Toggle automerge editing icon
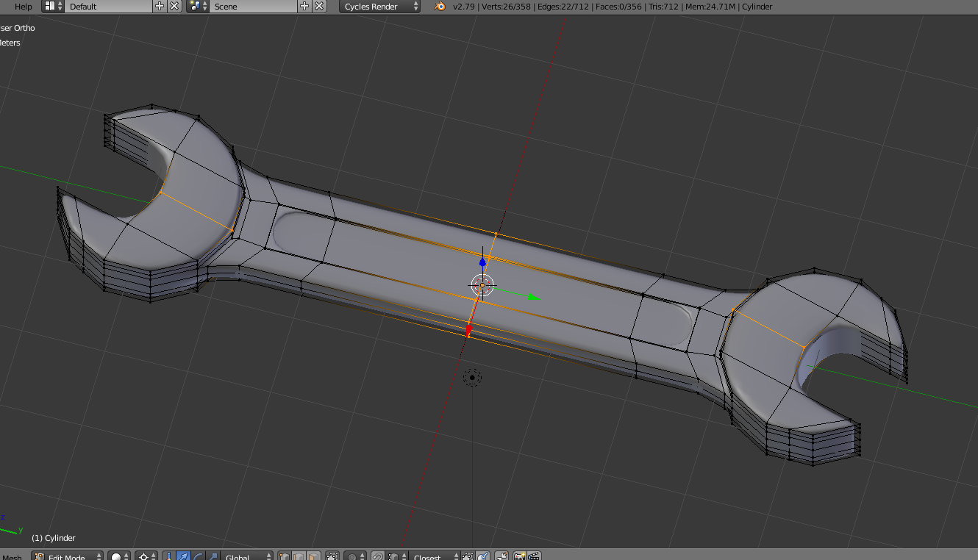 pos(502,556)
